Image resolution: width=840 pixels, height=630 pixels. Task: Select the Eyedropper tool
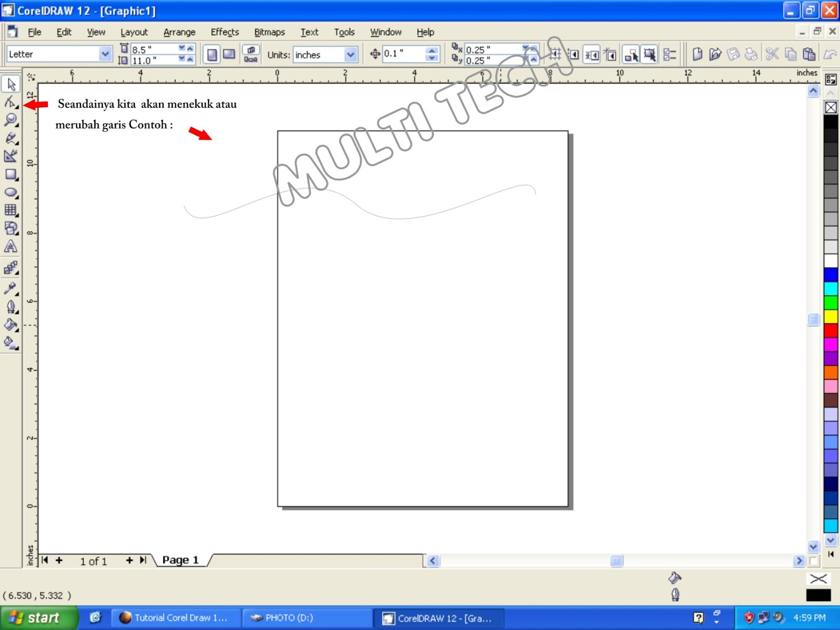click(x=10, y=288)
